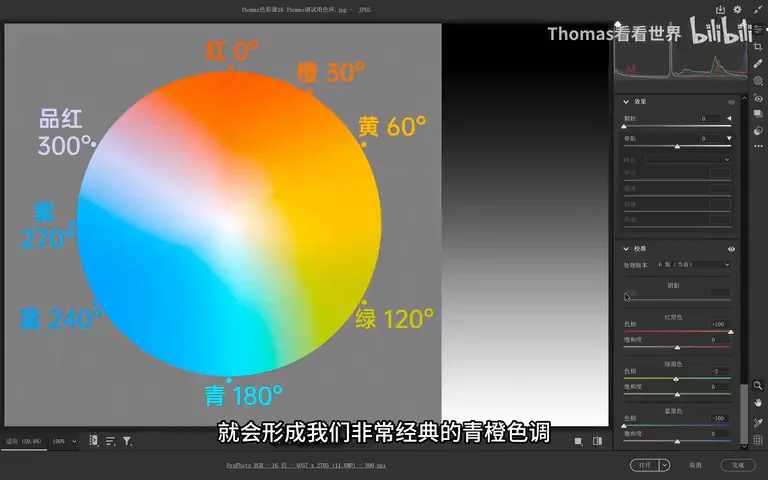
Task: Click the shadows tint slider
Action: pos(677,300)
